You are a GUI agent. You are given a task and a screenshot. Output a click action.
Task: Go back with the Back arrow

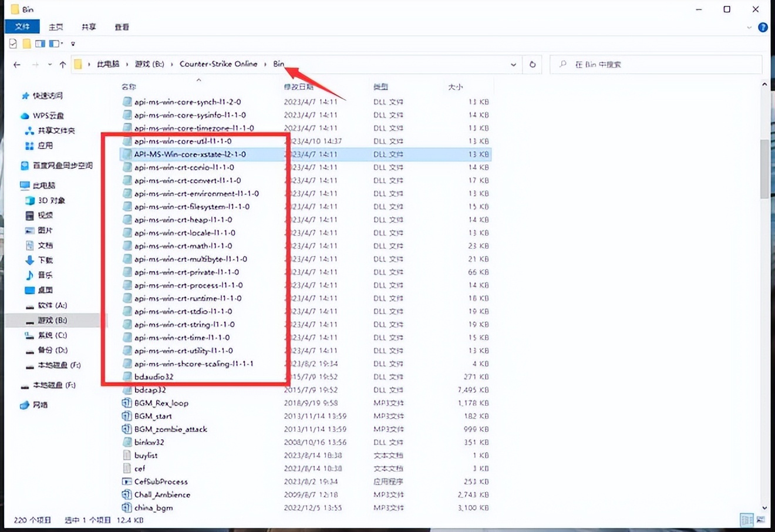(17, 65)
